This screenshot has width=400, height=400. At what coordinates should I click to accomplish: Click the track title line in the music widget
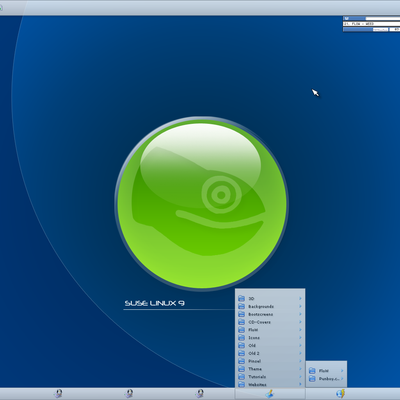coord(372,24)
